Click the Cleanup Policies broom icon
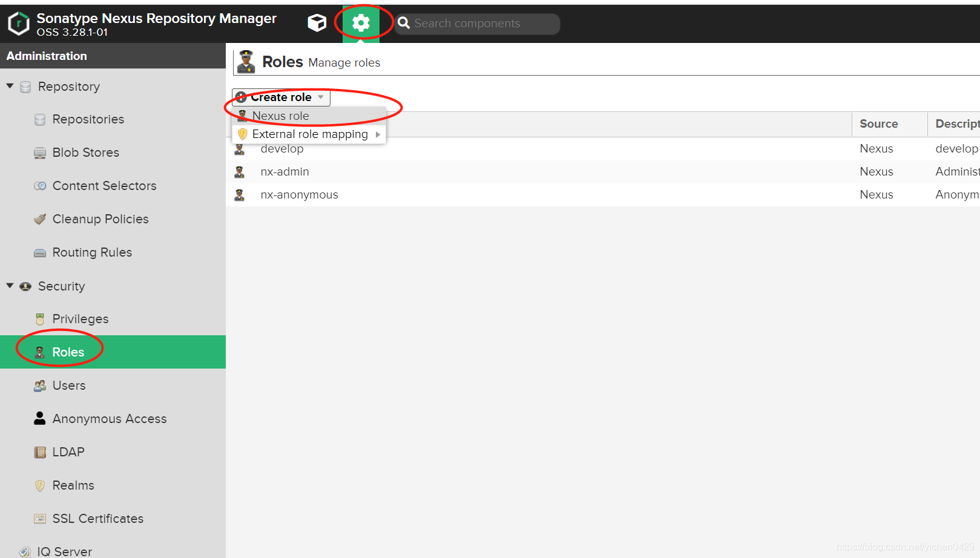This screenshot has width=980, height=558. coord(40,219)
